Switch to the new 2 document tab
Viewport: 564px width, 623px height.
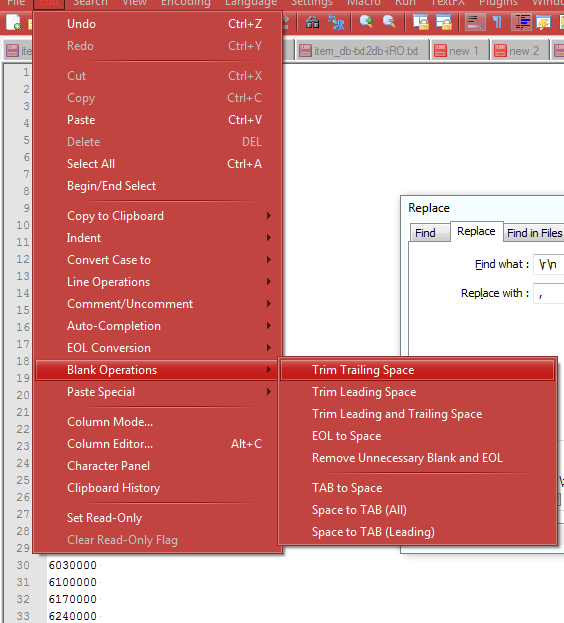pyautogui.click(x=520, y=51)
